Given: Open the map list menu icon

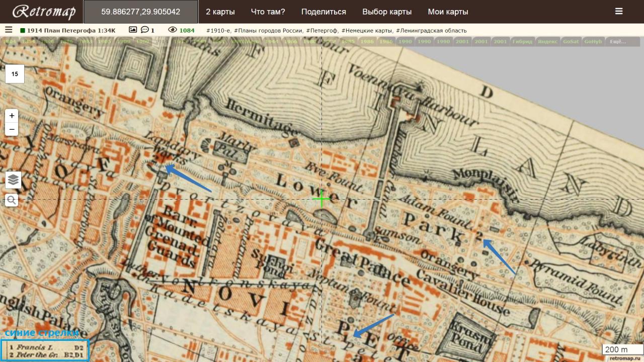Looking at the screenshot, I should point(9,30).
